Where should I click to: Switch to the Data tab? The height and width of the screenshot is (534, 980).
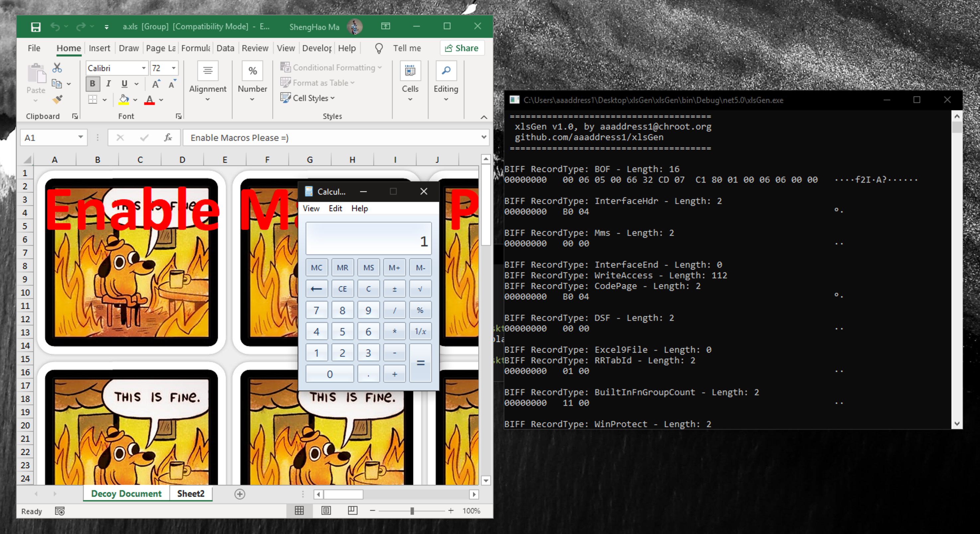click(x=225, y=48)
